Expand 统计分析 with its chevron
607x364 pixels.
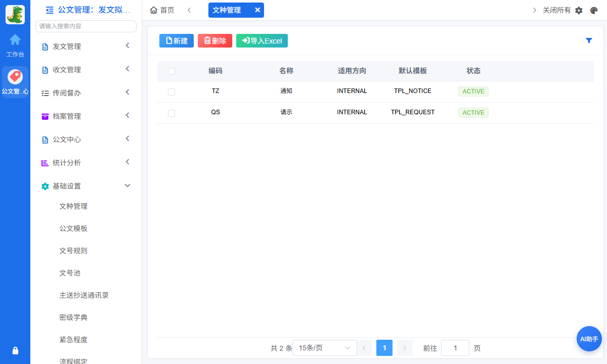(x=127, y=162)
